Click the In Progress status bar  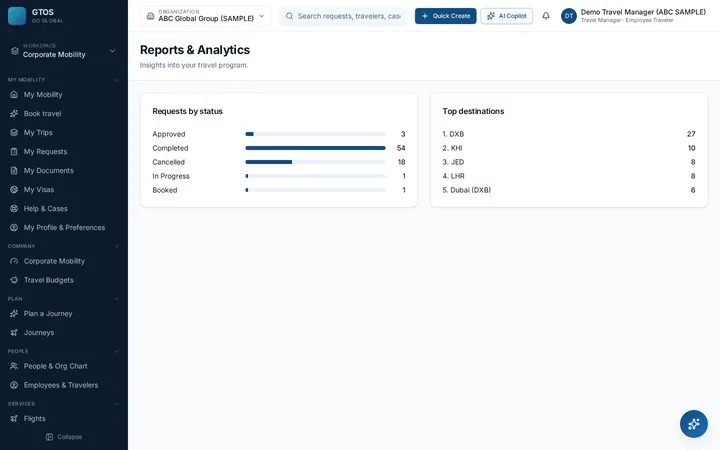click(315, 176)
